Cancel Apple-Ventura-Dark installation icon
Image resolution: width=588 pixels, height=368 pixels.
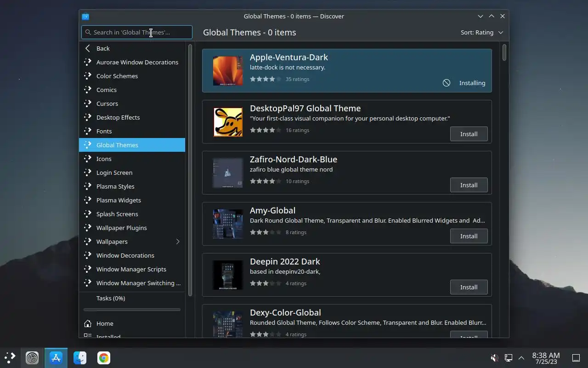(x=447, y=83)
